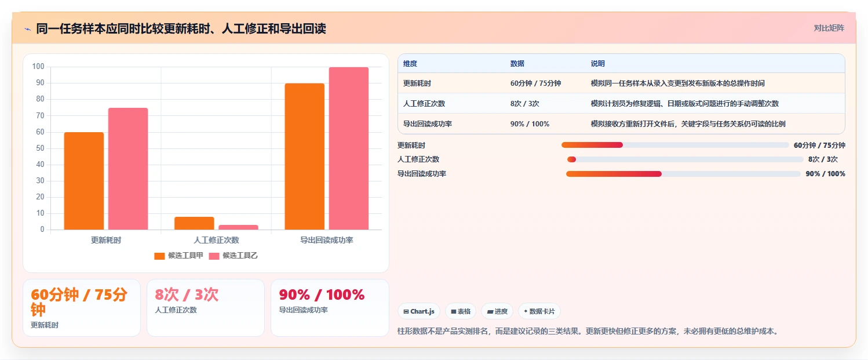The width and height of the screenshot is (868, 360).
Task: Click the 8次 / 3次 cell in the table
Action: click(525, 104)
